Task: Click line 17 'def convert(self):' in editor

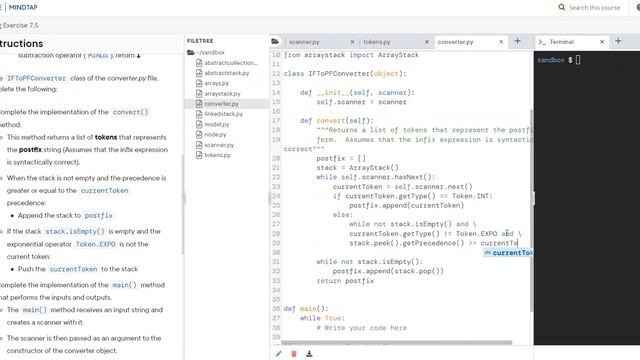Action: (x=337, y=121)
